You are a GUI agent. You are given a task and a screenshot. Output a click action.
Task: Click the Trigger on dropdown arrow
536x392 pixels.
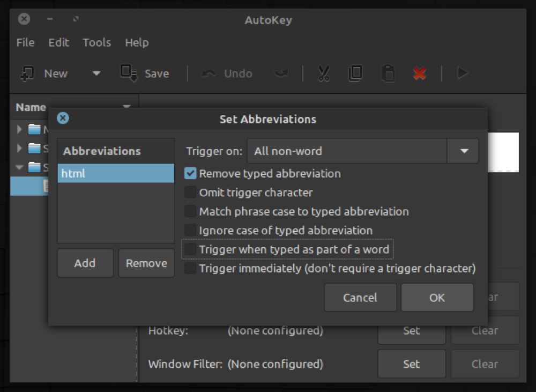[x=464, y=151]
